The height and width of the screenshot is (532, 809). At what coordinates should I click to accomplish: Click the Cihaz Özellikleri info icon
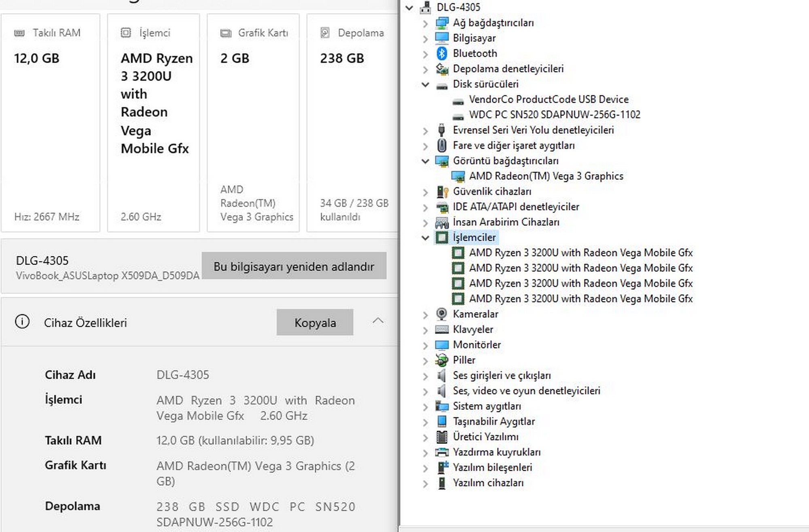pyautogui.click(x=22, y=322)
